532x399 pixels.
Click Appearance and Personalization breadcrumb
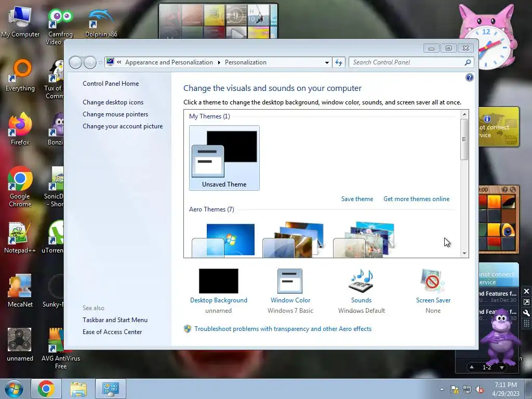169,62
